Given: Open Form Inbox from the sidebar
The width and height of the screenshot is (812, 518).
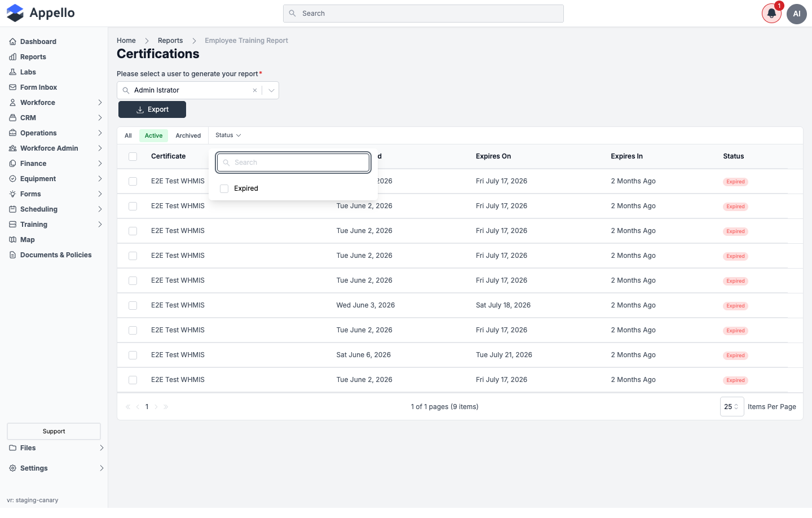Looking at the screenshot, I should point(38,87).
